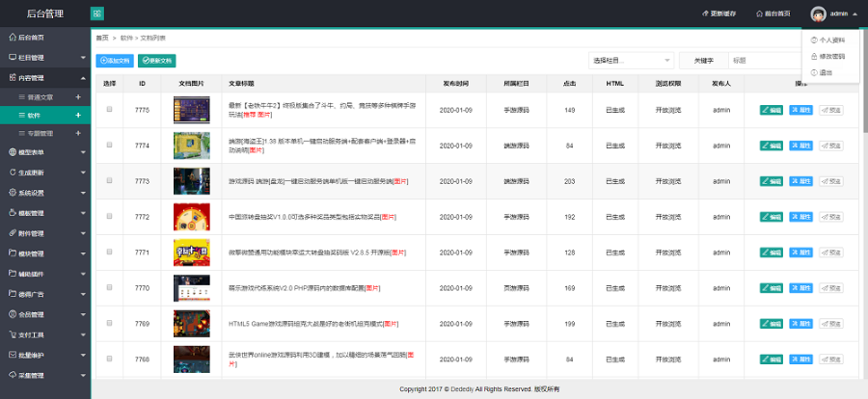Click the green 编辑 button for row 7774
This screenshot has height=399, width=868.
coord(772,146)
